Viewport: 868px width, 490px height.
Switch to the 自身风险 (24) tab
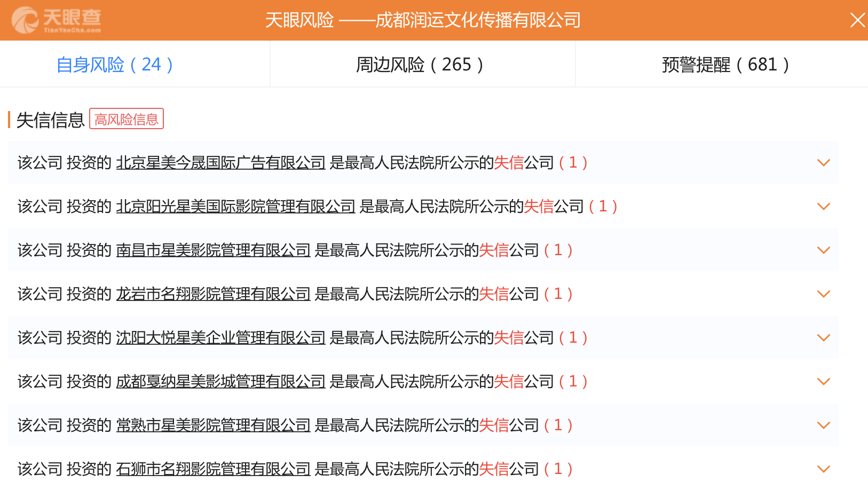coord(115,65)
